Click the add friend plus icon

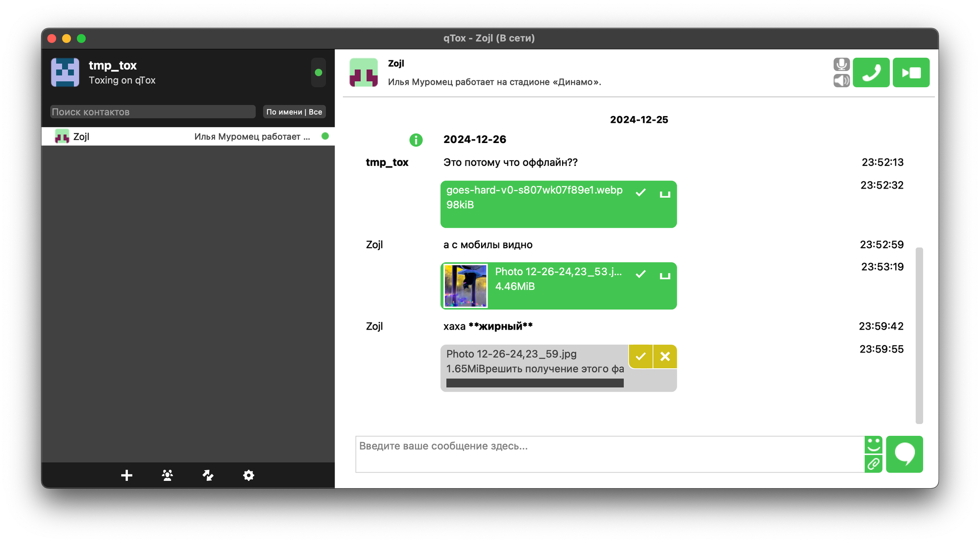point(126,475)
